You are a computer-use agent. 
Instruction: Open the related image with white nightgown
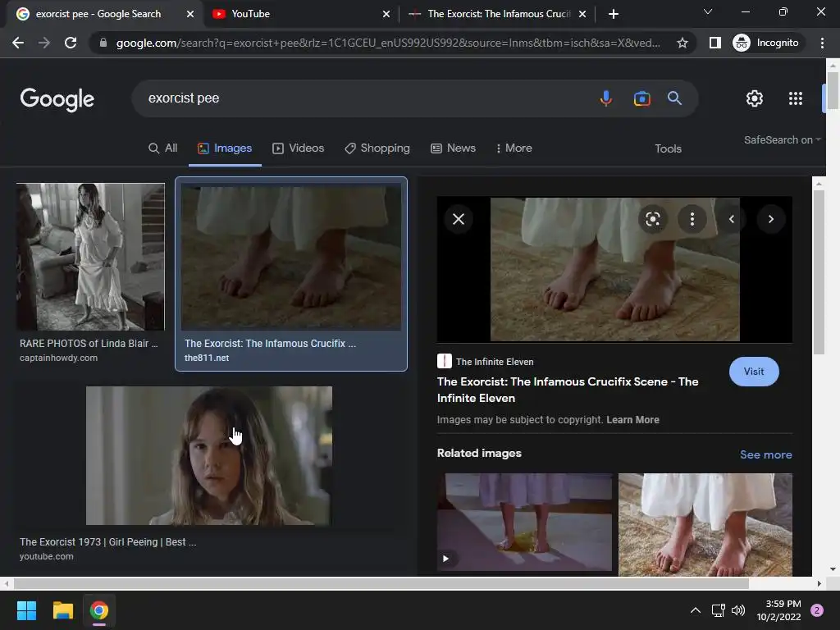coord(705,524)
